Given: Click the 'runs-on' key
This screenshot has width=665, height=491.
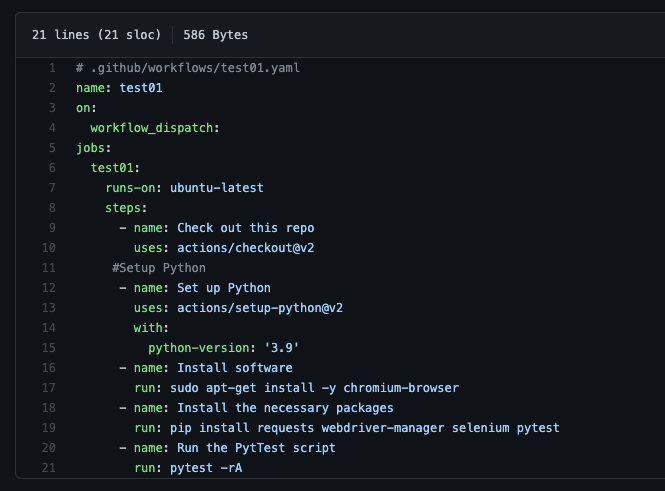Looking at the screenshot, I should tap(130, 188).
